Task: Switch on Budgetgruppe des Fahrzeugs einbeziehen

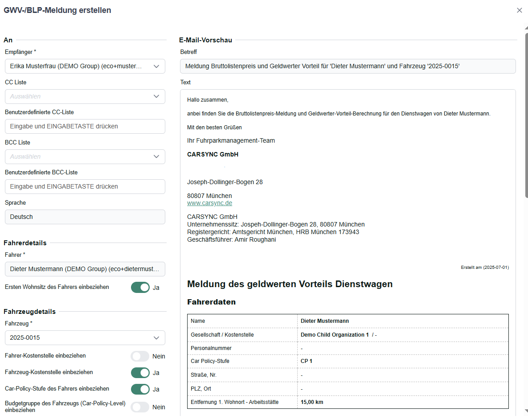Action: pyautogui.click(x=140, y=407)
